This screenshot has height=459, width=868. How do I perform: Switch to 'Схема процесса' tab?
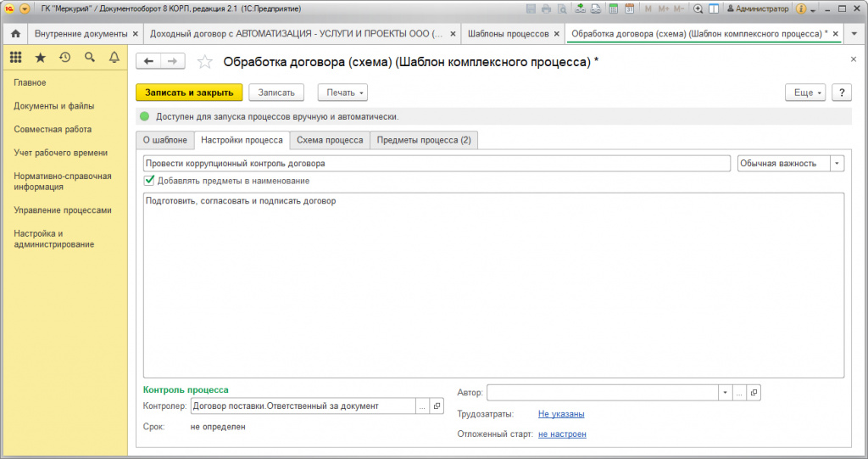pyautogui.click(x=330, y=140)
